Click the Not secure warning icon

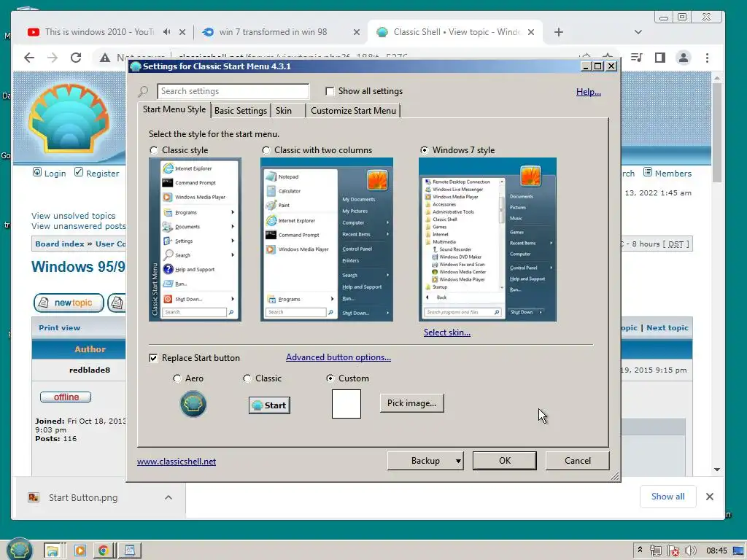[105, 58]
